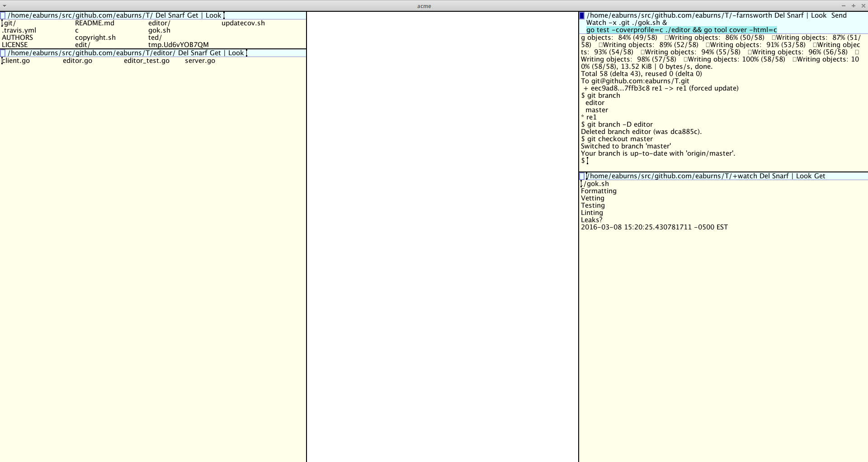Maximize the acme window with the plus button
The image size is (868, 462).
(854, 5)
